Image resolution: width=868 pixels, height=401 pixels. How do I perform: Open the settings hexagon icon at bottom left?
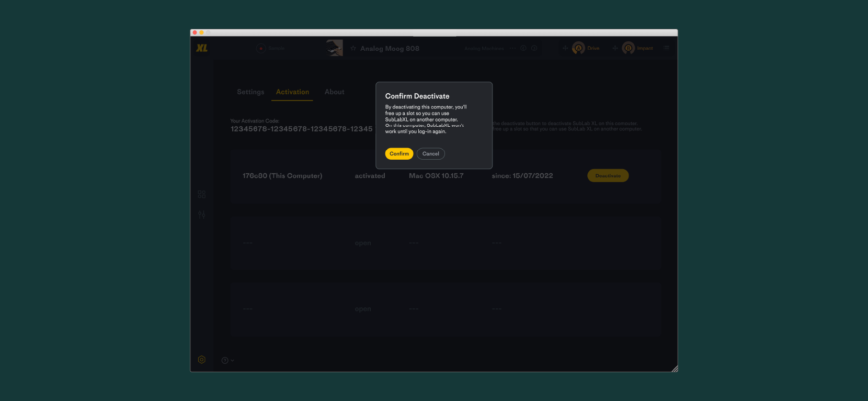coord(202,360)
